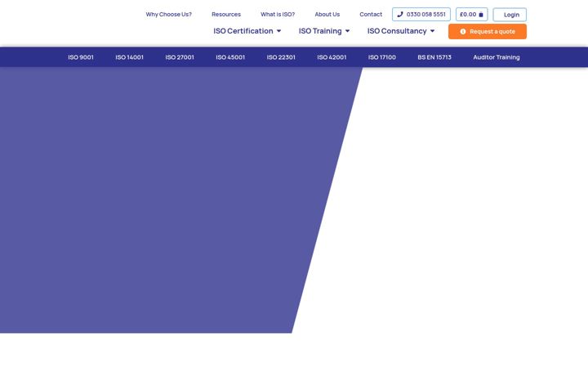Click the info icon on Request a quote

coord(463,32)
